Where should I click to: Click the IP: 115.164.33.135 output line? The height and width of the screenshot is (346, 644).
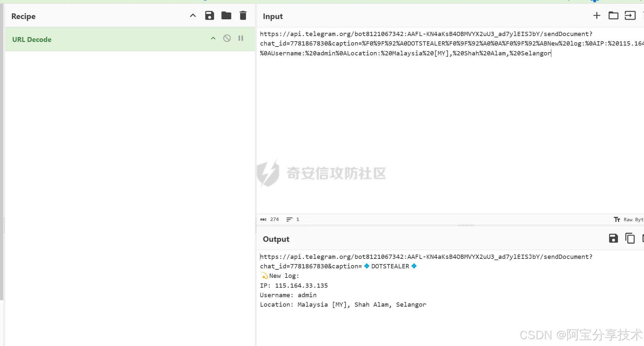click(294, 286)
